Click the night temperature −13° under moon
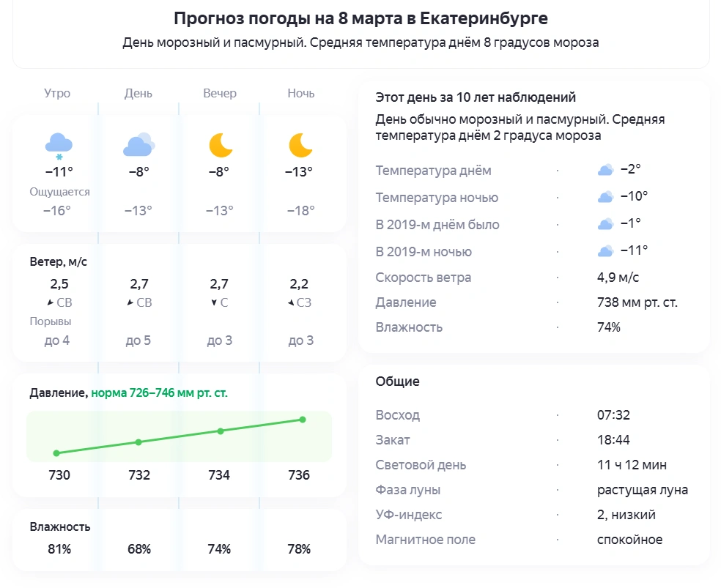Image resolution: width=721 pixels, height=588 pixels. coord(299,172)
